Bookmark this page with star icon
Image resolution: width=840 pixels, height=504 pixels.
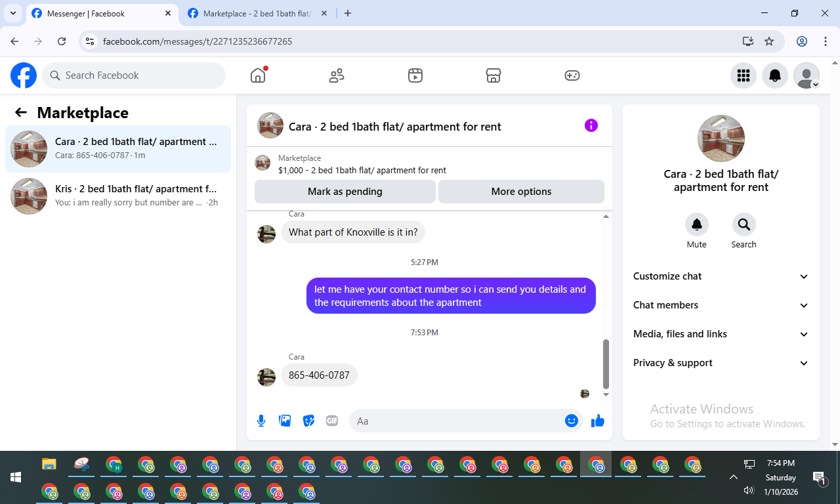tap(769, 41)
